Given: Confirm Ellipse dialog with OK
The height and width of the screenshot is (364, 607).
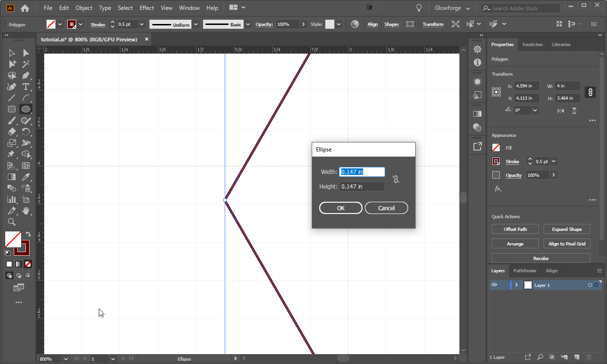Looking at the screenshot, I should point(341,208).
